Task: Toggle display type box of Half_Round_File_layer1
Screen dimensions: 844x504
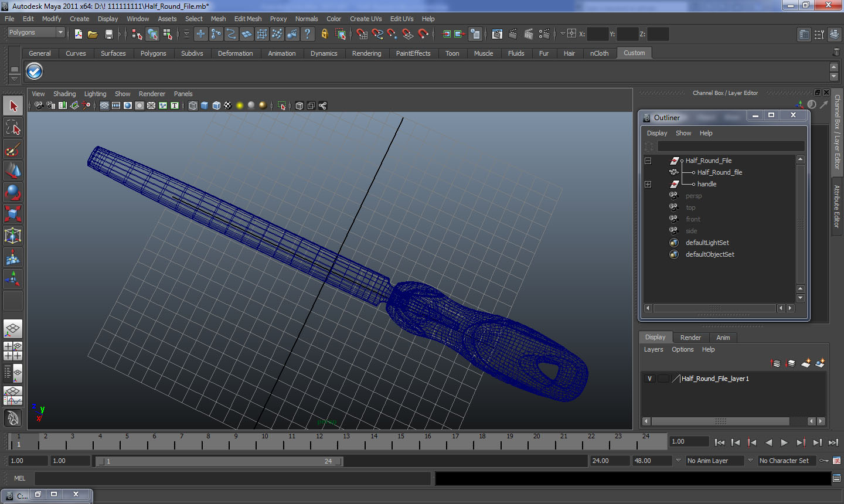Action: click(663, 379)
